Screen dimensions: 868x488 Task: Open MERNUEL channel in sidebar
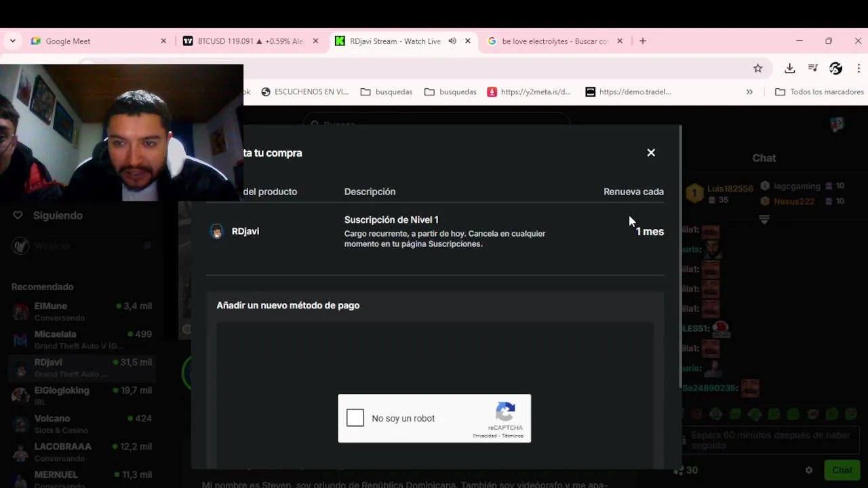pyautogui.click(x=82, y=479)
